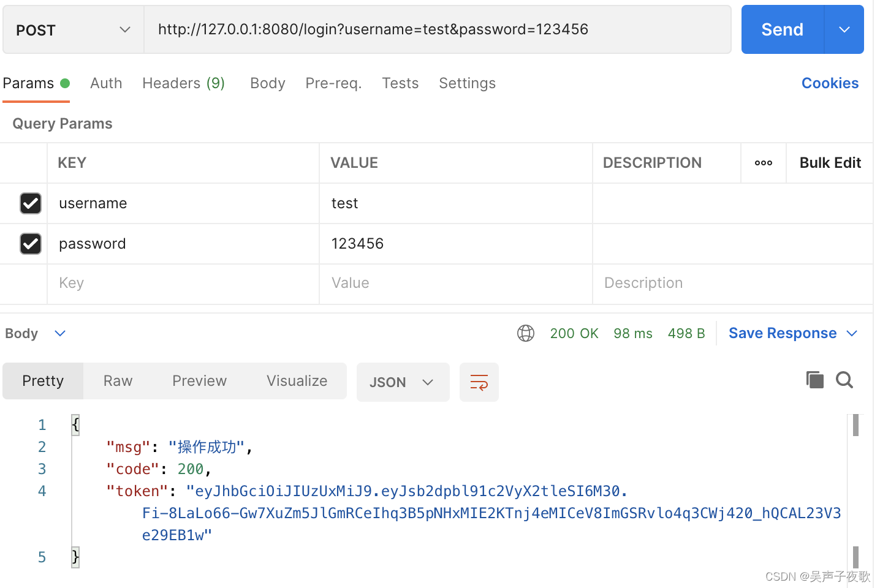Screen dimensions: 880x588
Task: Click the search response icon
Action: coord(844,380)
